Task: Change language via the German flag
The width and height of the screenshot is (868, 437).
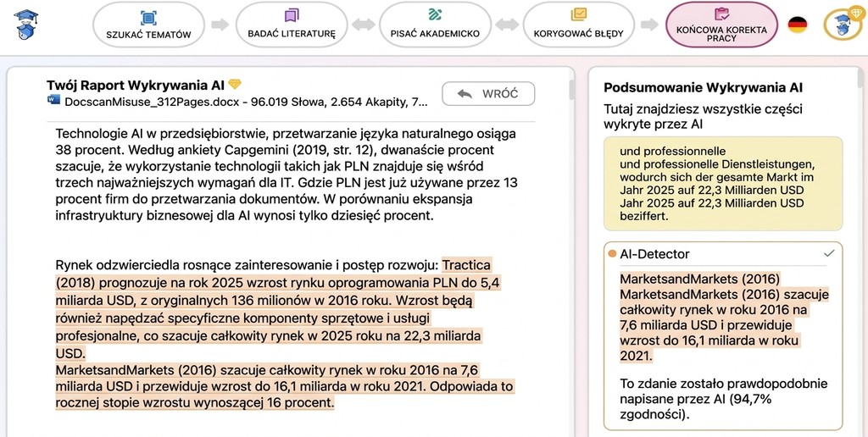Action: [798, 25]
